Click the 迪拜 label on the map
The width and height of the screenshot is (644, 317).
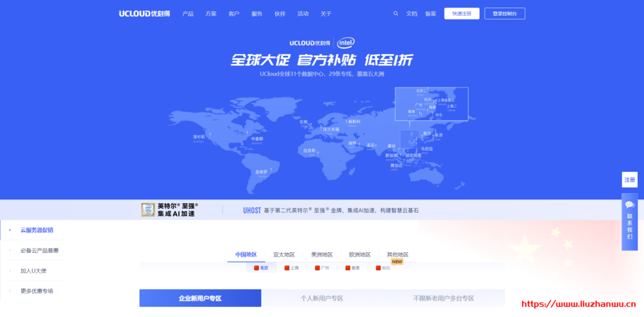pos(352,143)
